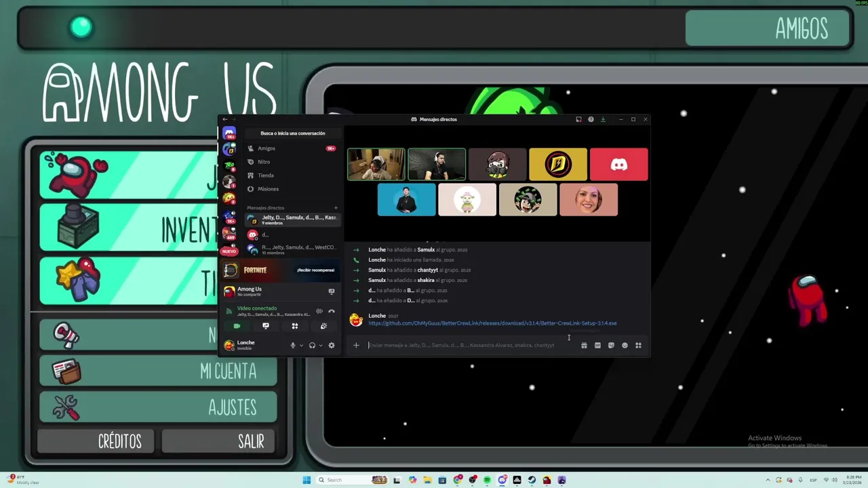
Task: Open Lonche user profile status panel
Action: (x=252, y=346)
